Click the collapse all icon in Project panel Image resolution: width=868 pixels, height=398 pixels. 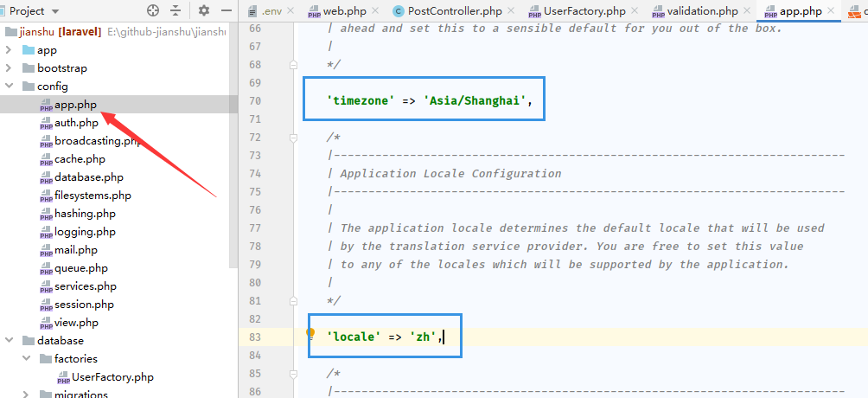[176, 10]
